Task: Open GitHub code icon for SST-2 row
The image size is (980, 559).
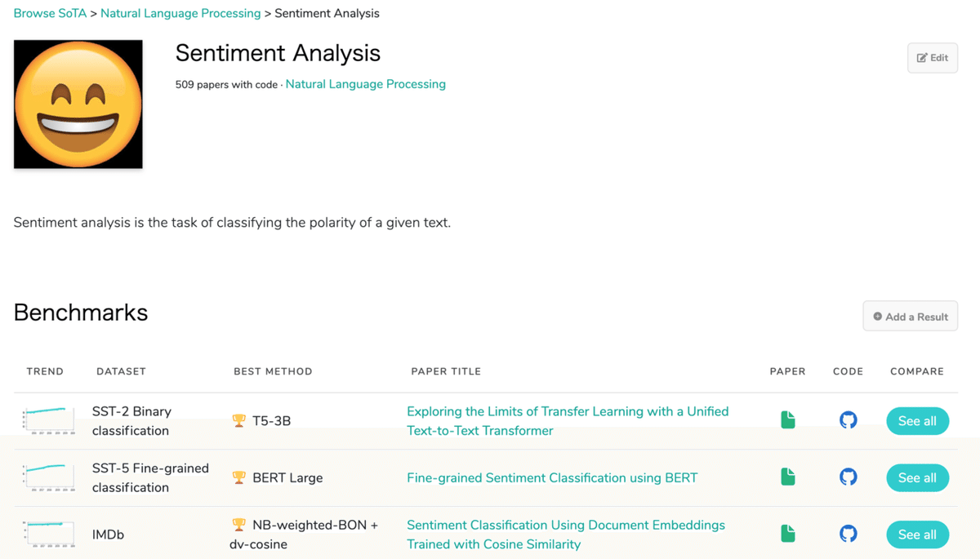Action: point(849,420)
